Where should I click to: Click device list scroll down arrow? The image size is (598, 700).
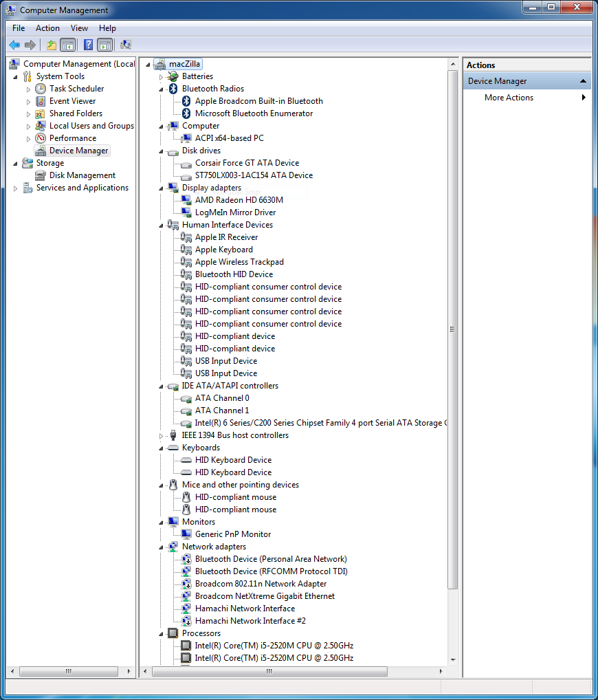point(452,660)
